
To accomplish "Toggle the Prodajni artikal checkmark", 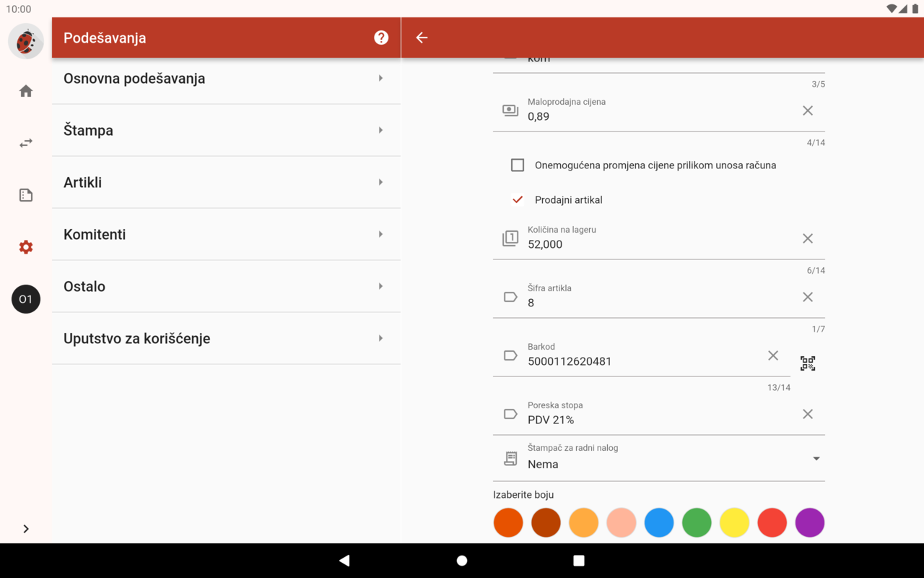I will coord(518,200).
